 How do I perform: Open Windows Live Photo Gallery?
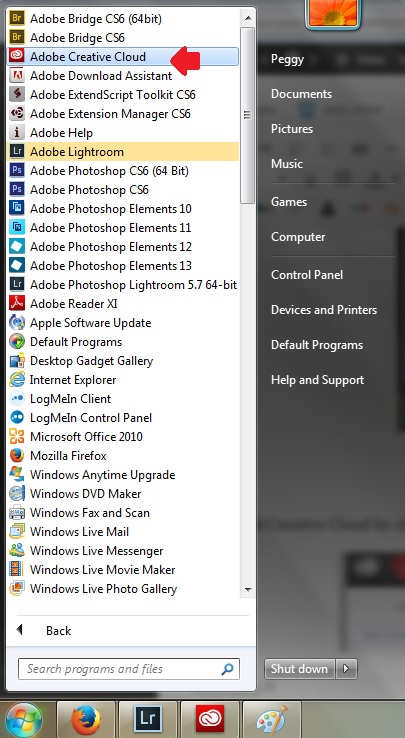click(x=123, y=589)
